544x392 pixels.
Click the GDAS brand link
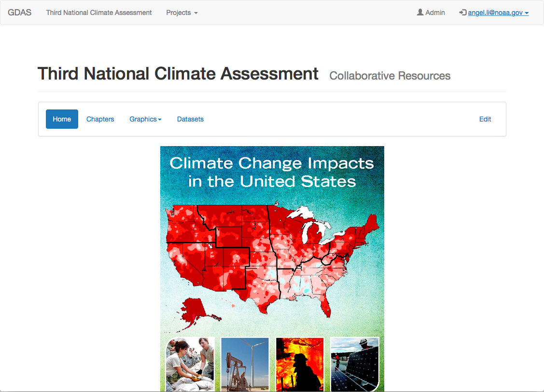click(x=19, y=13)
